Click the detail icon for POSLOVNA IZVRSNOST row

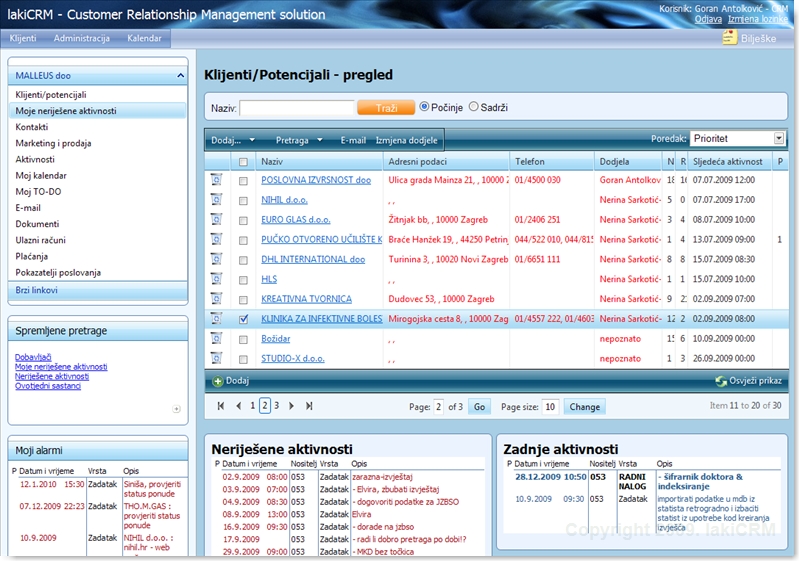click(216, 181)
